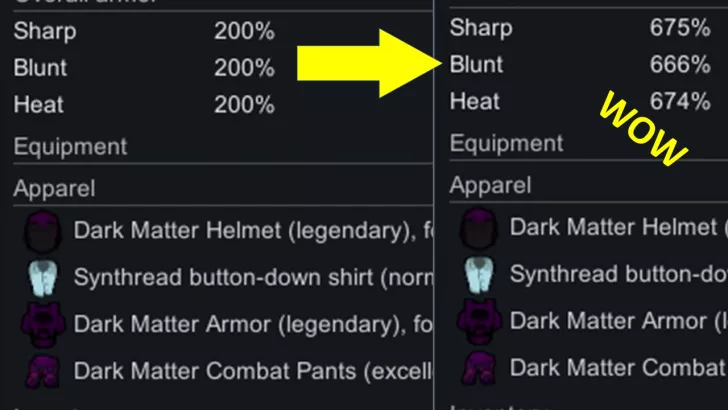Click the yellow WOW text overlay

pyautogui.click(x=644, y=129)
